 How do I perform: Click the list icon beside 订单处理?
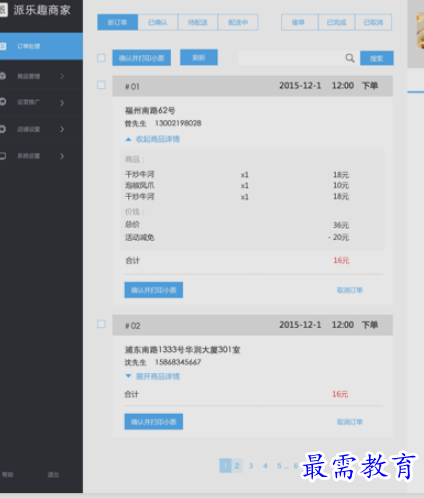coord(3,46)
